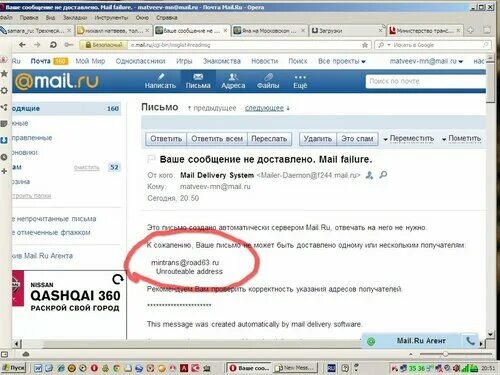Focus the Поиск по почте search field
Image resolution: width=500 pixels, height=375 pixels.
(426, 81)
